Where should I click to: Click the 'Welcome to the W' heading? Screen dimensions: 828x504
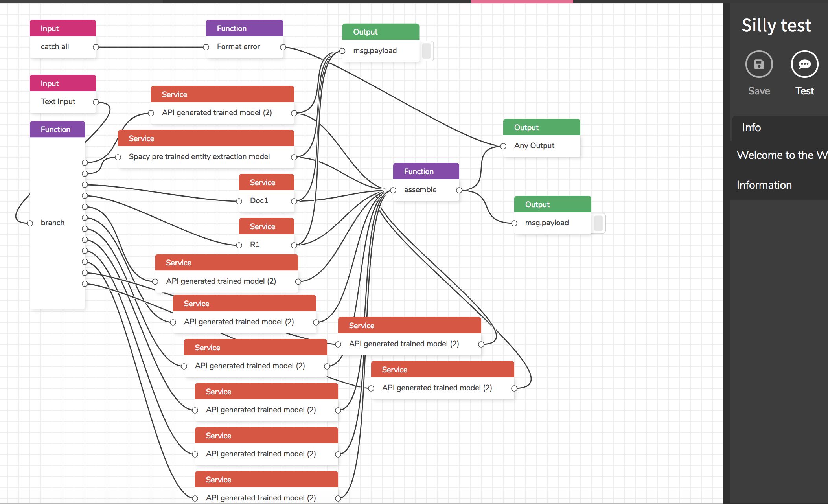(782, 155)
